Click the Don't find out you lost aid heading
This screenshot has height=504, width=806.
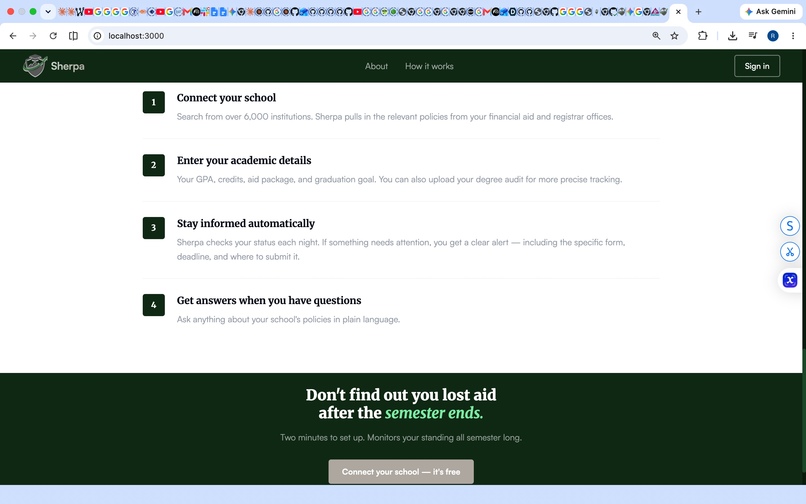pos(401,404)
